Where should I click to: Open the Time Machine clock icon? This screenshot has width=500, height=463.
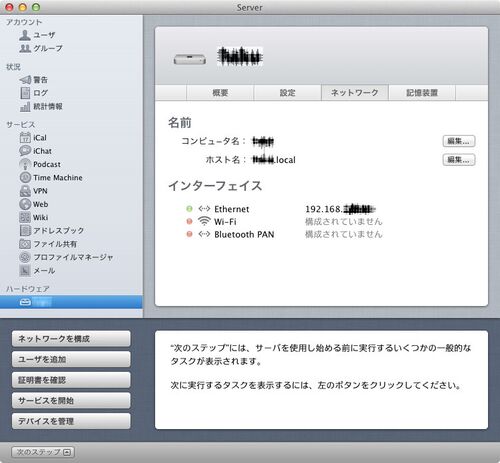(x=25, y=177)
